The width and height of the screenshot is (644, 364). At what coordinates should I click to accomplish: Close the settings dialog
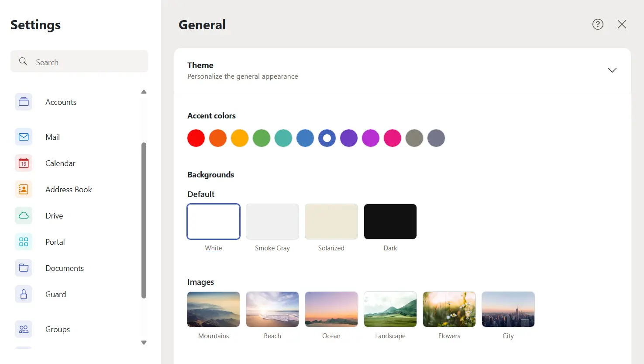622,24
